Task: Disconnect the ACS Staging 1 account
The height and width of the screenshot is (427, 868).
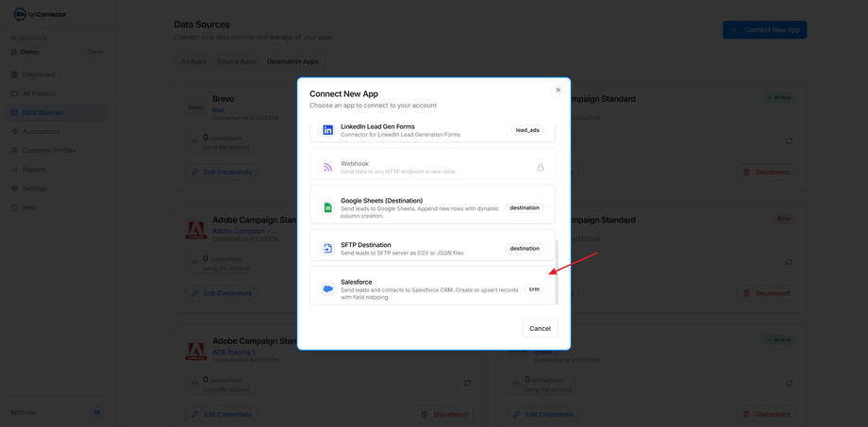Action: pos(444,415)
